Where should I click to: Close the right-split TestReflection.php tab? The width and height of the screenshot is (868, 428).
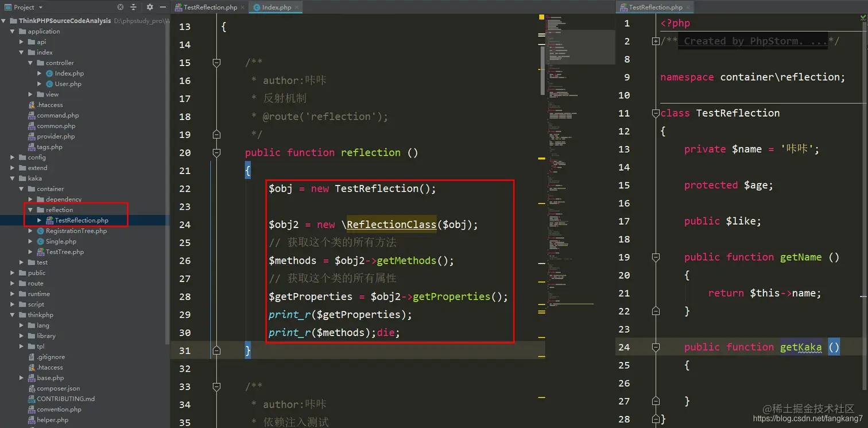(x=688, y=7)
